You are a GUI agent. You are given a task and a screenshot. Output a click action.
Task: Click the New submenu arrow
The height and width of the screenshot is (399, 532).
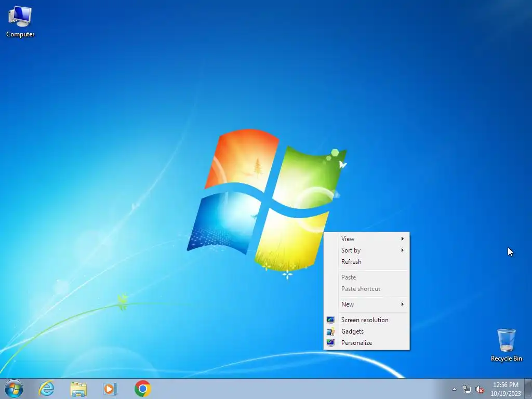(403, 304)
